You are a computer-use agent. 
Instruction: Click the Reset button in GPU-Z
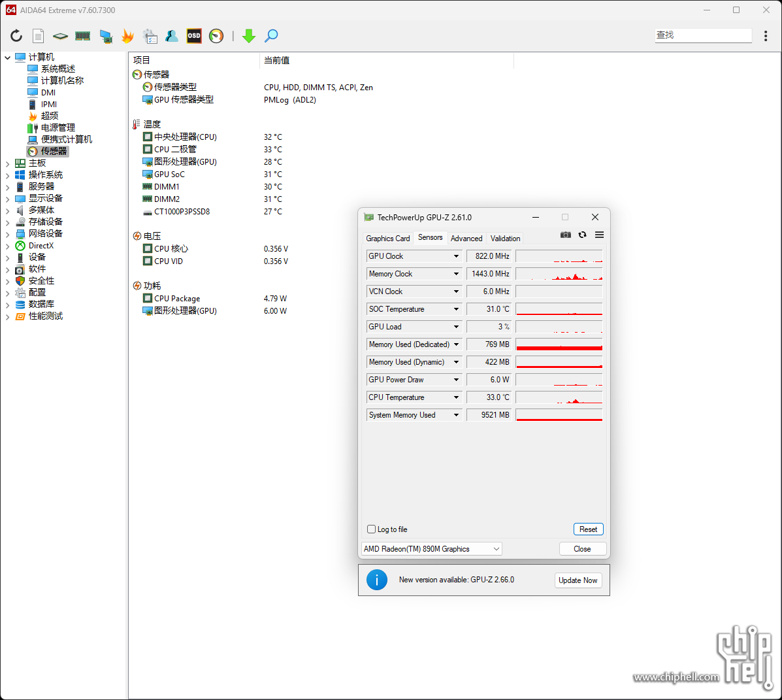click(x=589, y=529)
